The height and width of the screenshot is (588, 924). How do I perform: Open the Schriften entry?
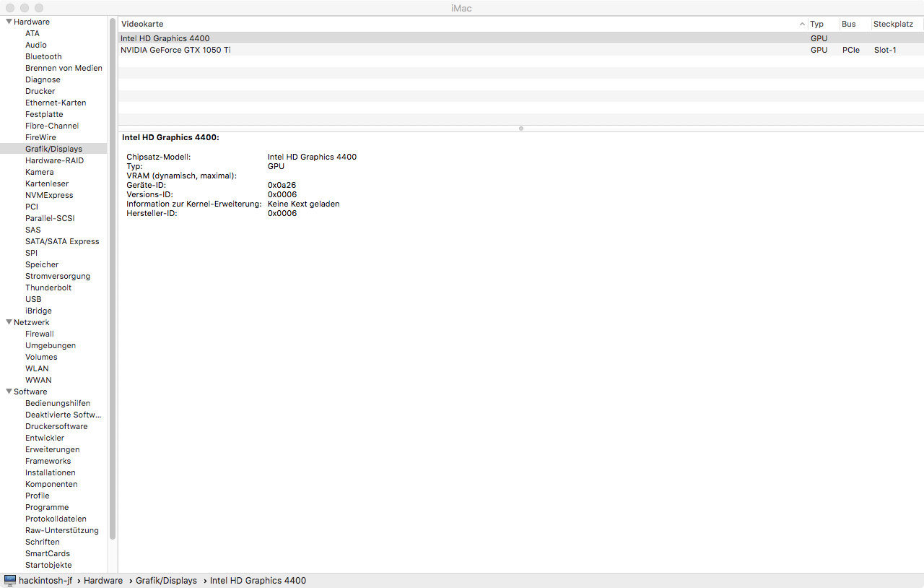(x=43, y=542)
